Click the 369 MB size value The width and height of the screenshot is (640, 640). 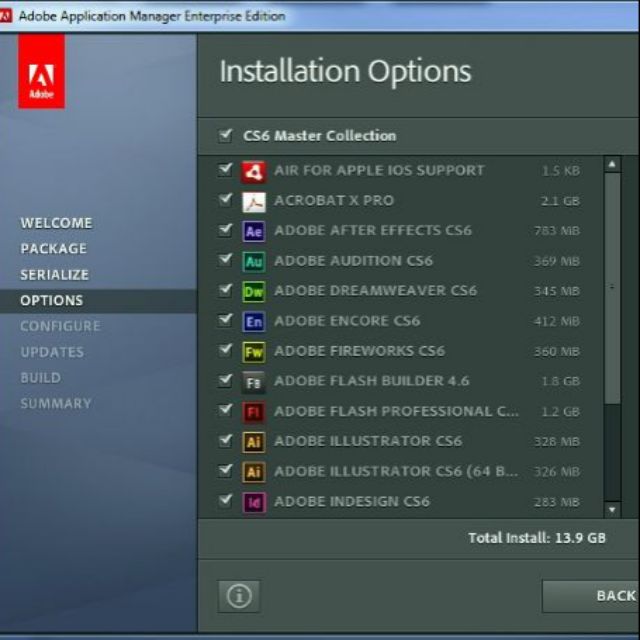[557, 261]
